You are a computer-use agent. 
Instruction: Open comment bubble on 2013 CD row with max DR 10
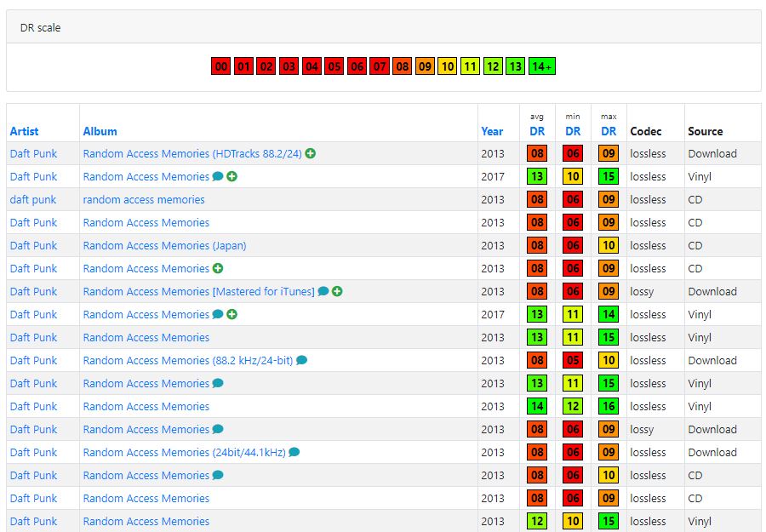[x=218, y=475]
